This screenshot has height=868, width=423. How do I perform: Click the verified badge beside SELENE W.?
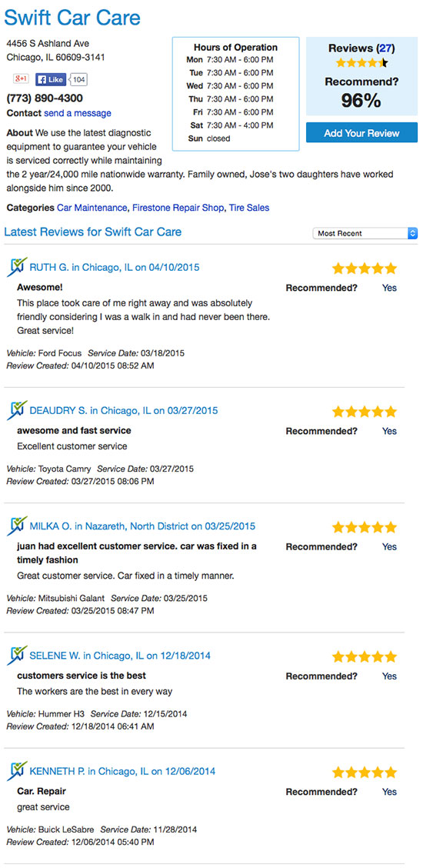(17, 656)
